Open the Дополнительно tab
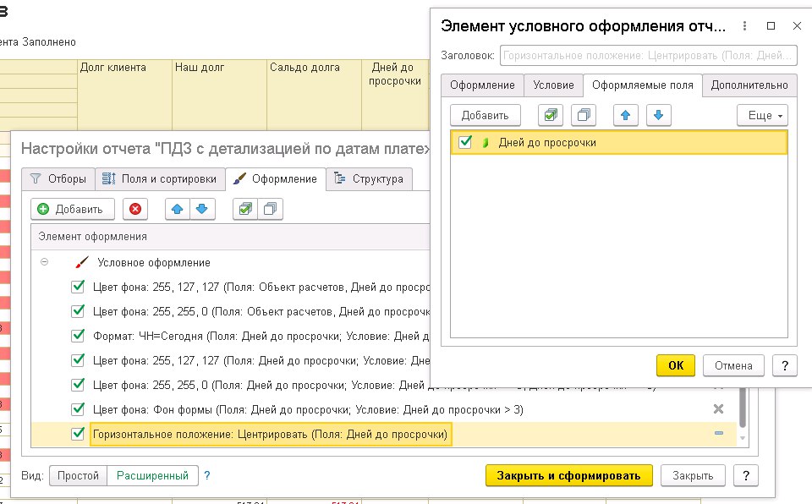Image resolution: width=812 pixels, height=504 pixels. [x=749, y=85]
